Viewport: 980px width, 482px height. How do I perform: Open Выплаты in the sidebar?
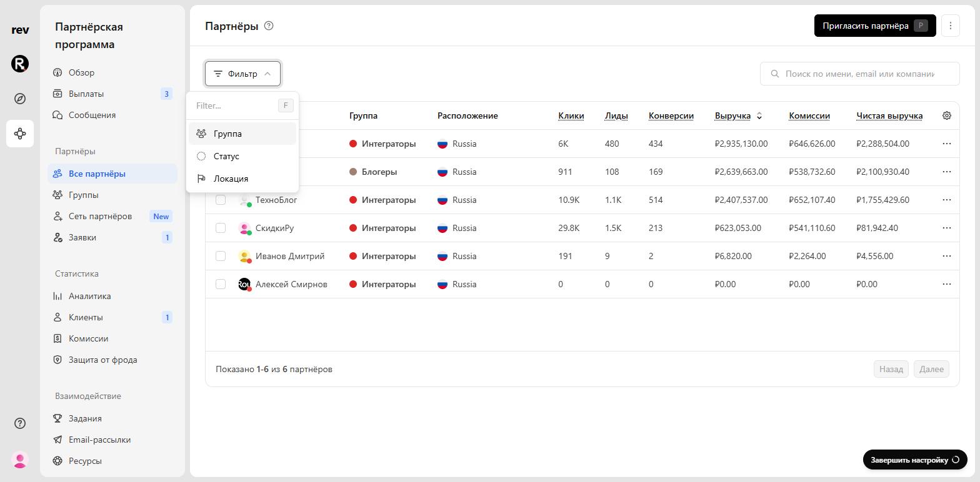coord(112,94)
